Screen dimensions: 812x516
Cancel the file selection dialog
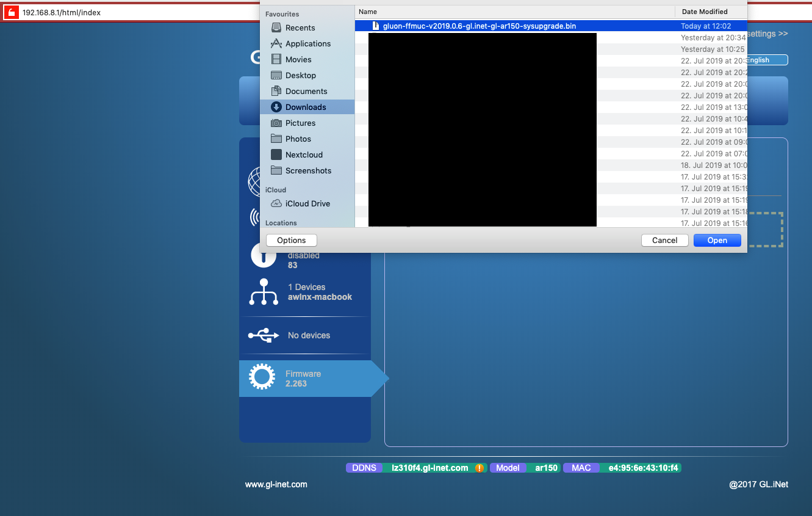point(664,240)
